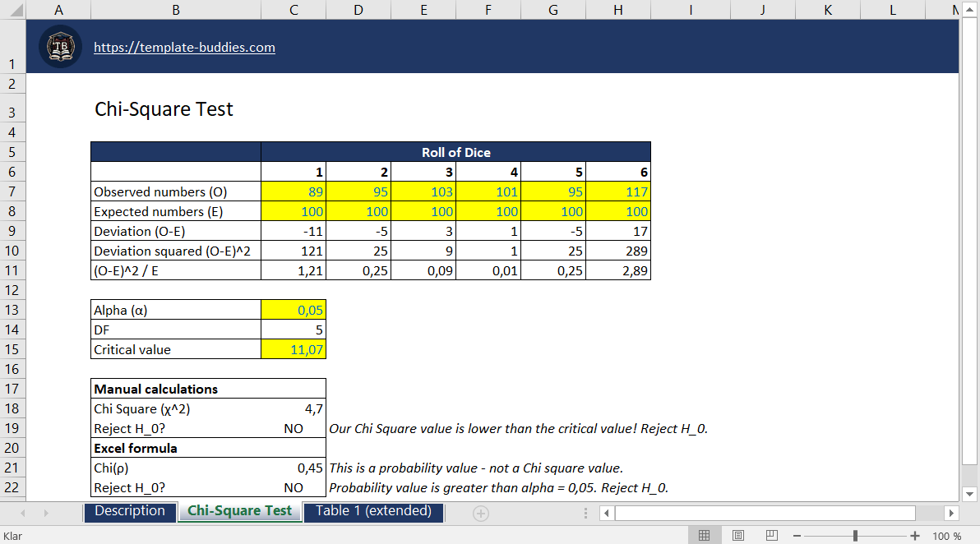The image size is (980, 544).
Task: Activate Page Break Preview
Action: point(771,534)
